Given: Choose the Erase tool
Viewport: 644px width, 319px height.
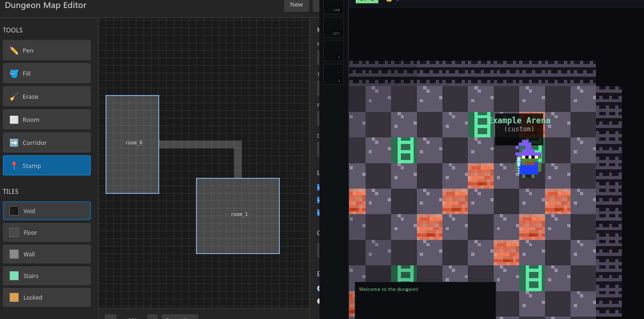Looking at the screenshot, I should click(47, 96).
